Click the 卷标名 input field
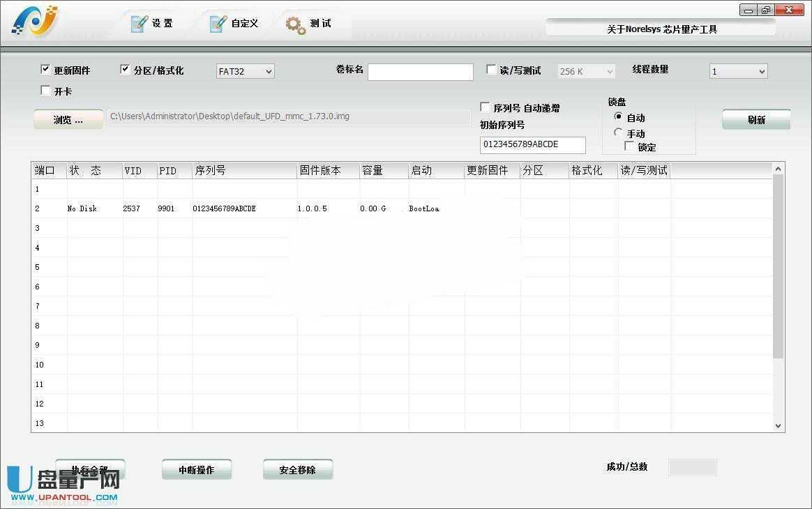Viewport: 812px width, 509px height. pos(420,72)
